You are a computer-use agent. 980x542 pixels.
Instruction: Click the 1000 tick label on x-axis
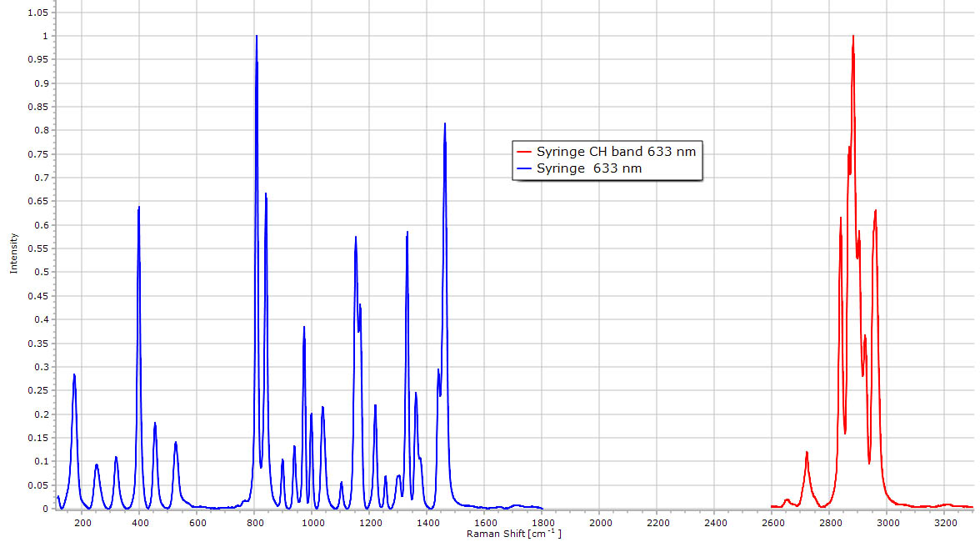pyautogui.click(x=312, y=523)
